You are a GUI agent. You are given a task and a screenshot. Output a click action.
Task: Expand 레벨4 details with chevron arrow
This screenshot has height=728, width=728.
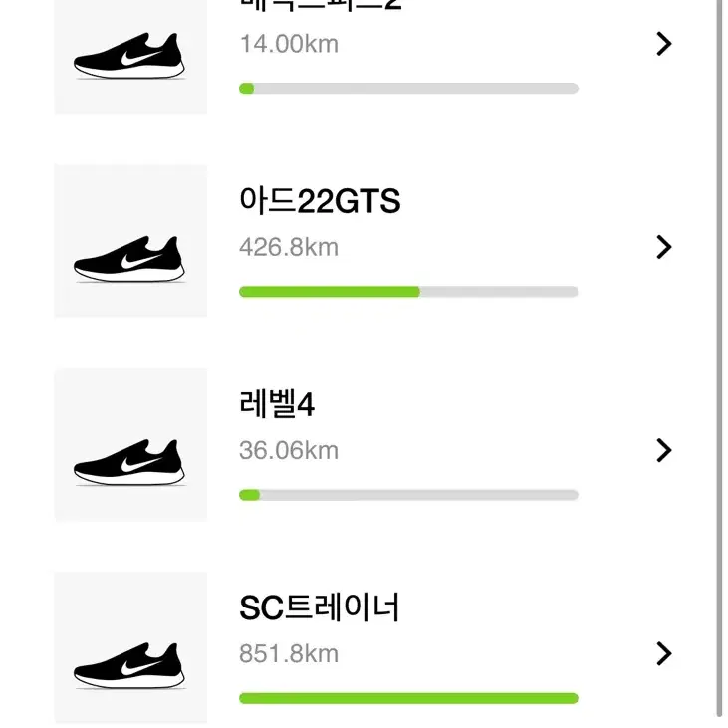coord(664,450)
